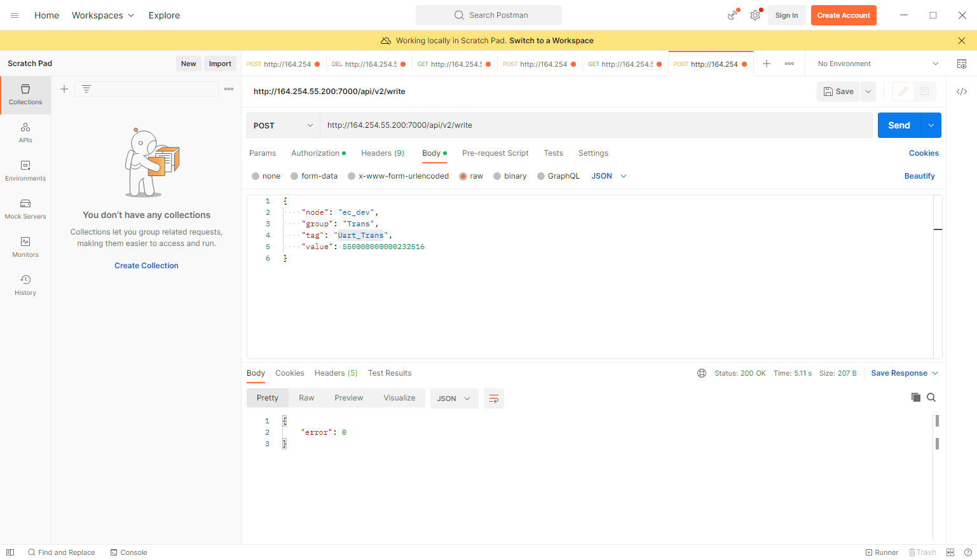977x560 pixels.
Task: Click the Send button
Action: coord(899,125)
